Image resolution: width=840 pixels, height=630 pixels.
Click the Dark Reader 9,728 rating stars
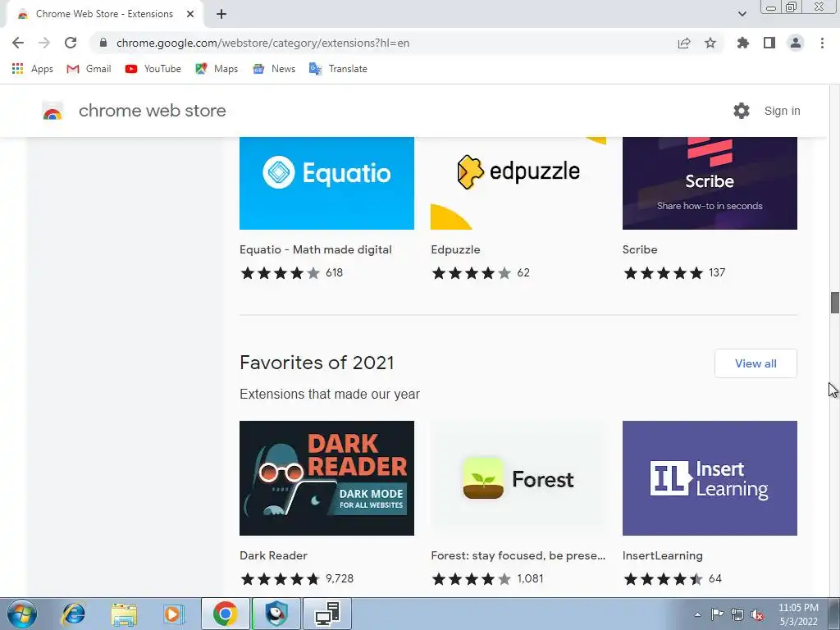281,578
